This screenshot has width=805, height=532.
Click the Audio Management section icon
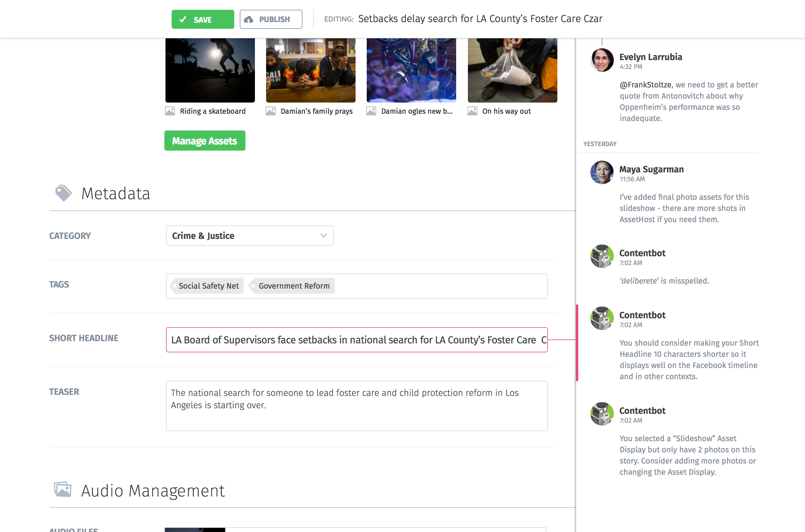click(63, 490)
